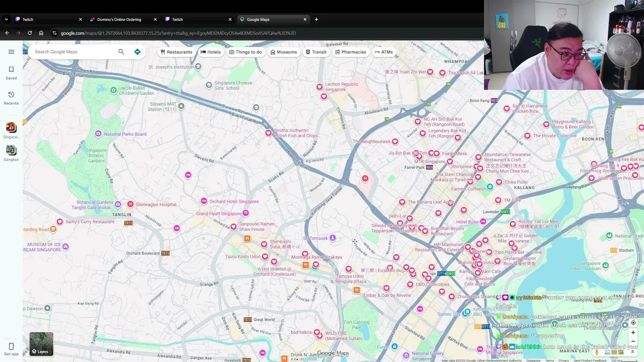Open a new browser tab

[316, 19]
